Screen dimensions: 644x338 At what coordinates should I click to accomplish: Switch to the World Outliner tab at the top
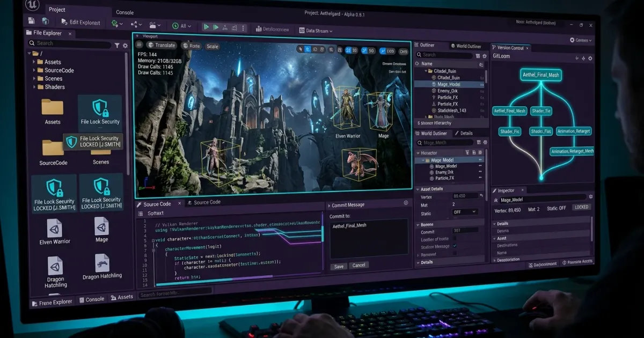[x=466, y=46]
